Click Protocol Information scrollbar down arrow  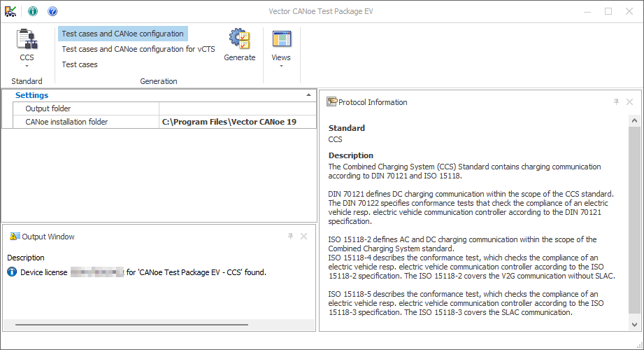tap(634, 325)
